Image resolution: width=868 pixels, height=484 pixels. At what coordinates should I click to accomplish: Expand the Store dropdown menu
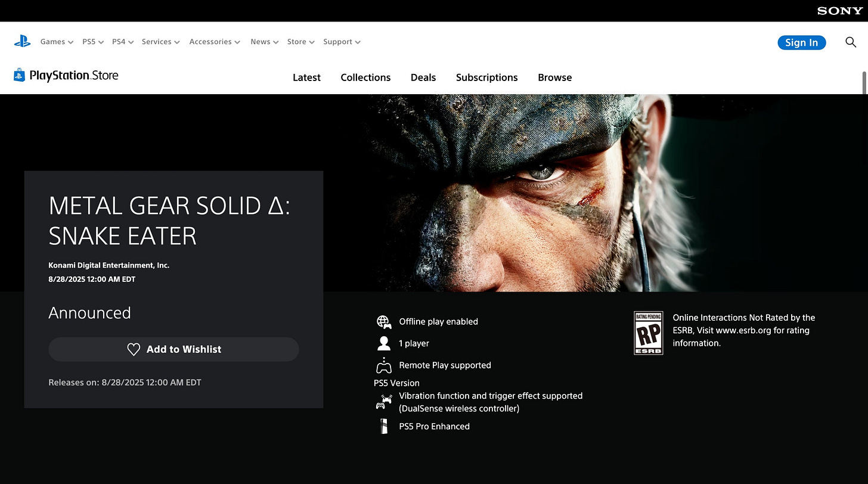301,42
